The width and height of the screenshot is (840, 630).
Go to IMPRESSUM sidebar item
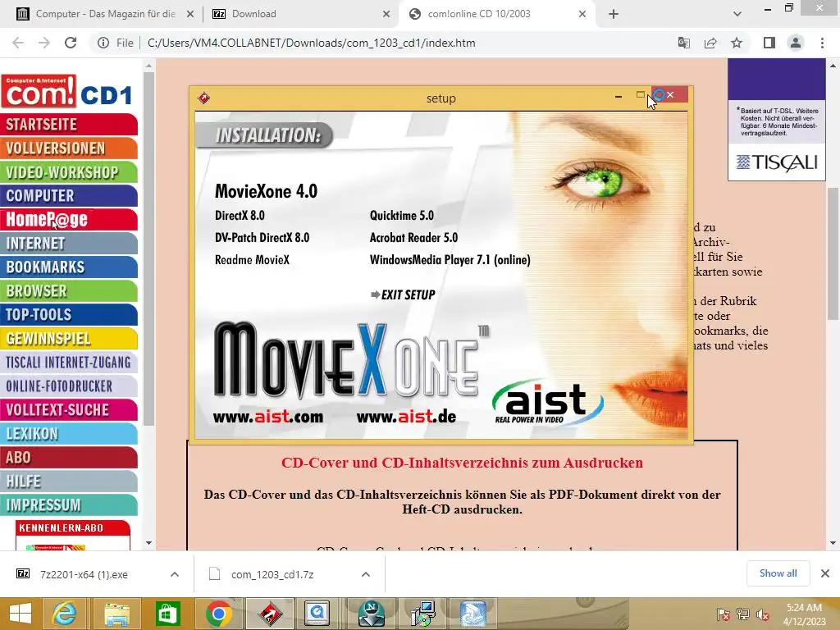69,504
